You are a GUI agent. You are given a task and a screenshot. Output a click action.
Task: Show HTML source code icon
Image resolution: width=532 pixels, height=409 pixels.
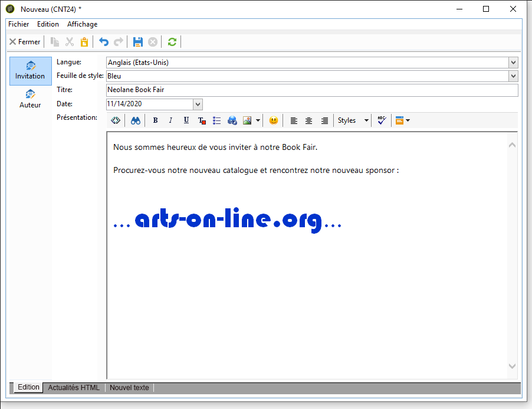pyautogui.click(x=116, y=120)
